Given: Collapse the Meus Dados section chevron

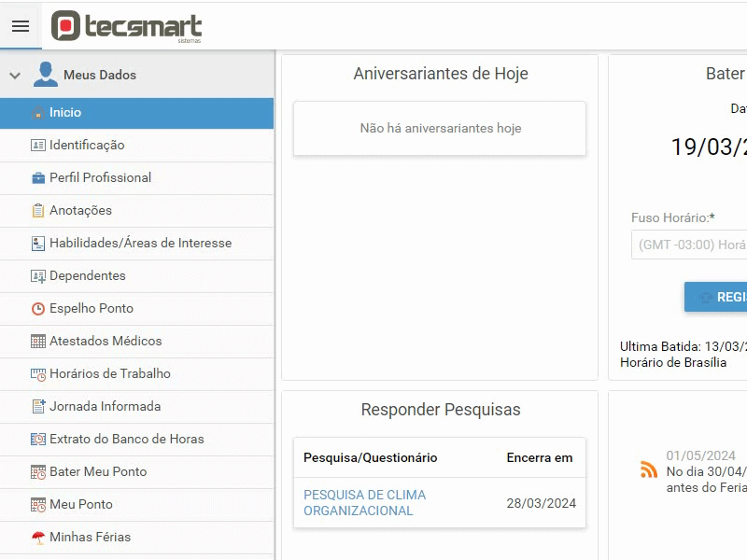Looking at the screenshot, I should click(x=15, y=76).
